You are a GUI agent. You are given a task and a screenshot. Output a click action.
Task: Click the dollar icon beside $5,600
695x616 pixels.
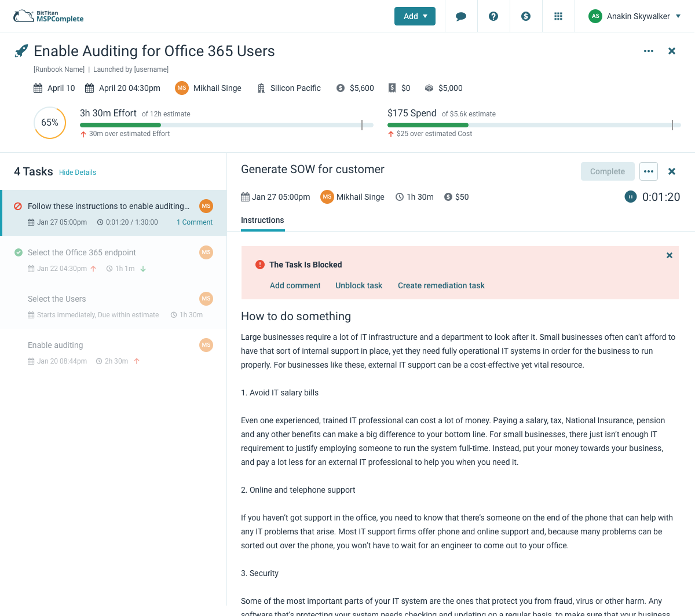pyautogui.click(x=341, y=88)
